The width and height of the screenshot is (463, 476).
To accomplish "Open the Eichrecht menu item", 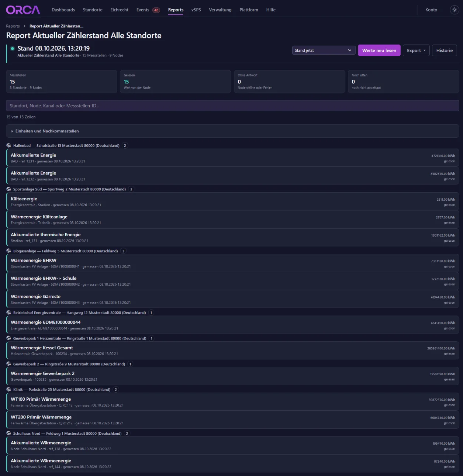I will point(119,10).
